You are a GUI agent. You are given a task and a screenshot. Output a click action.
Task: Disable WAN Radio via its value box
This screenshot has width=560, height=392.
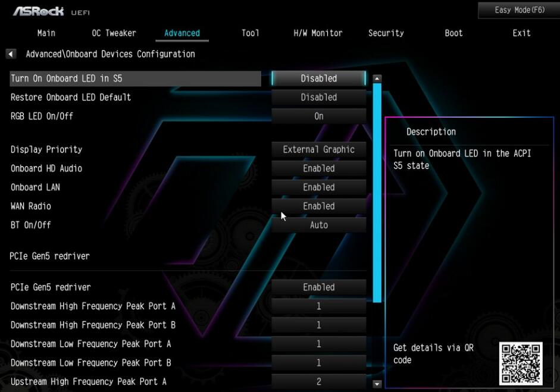(318, 206)
